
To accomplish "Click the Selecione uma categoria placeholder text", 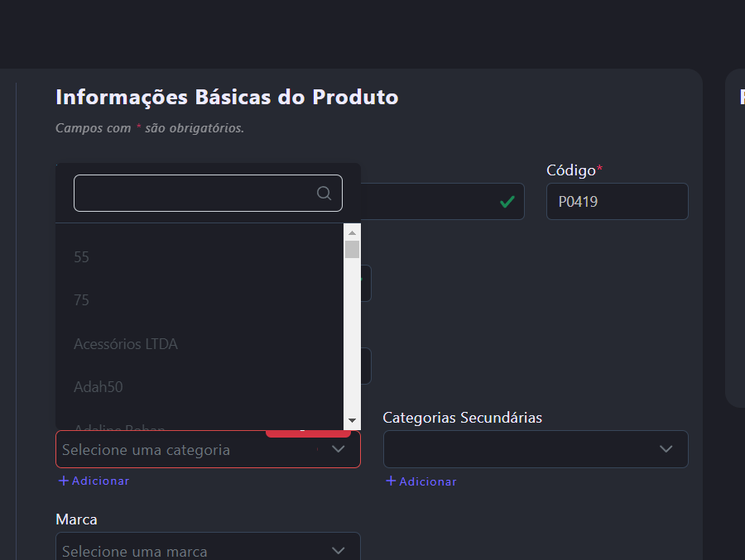I will pos(146,450).
